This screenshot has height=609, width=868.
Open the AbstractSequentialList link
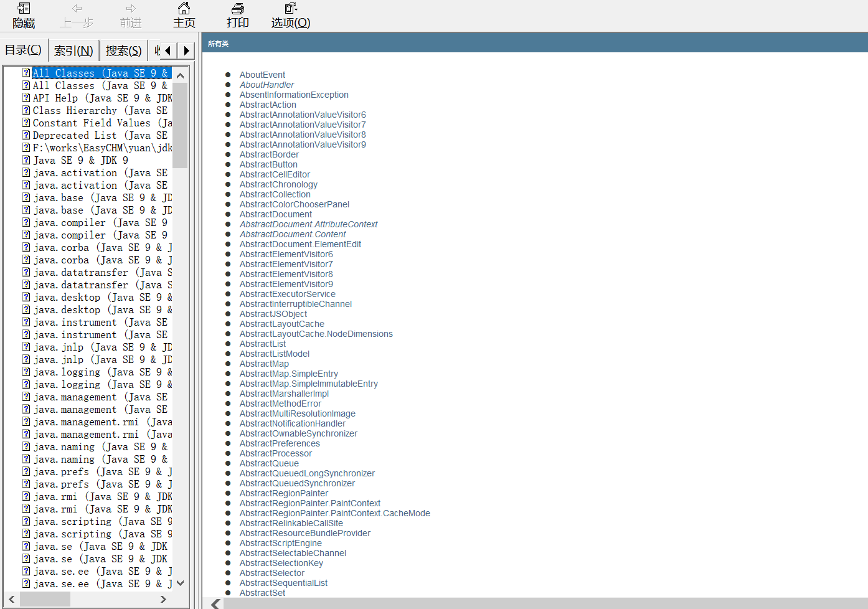(x=283, y=583)
